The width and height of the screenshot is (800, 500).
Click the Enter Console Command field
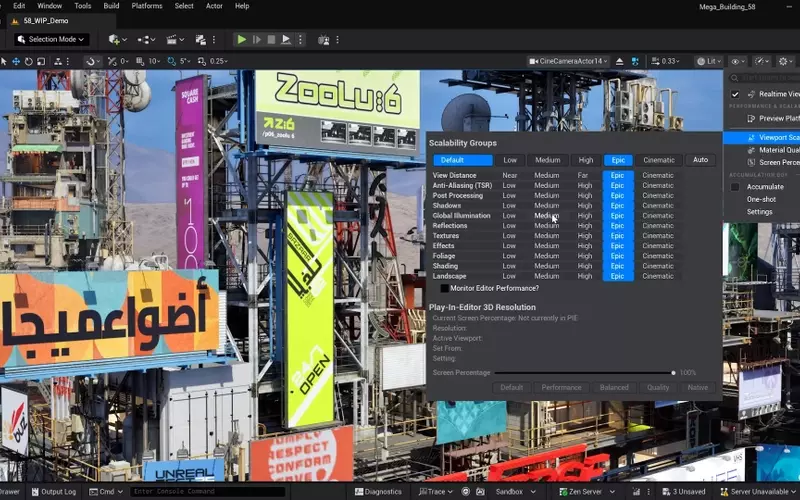click(207, 492)
